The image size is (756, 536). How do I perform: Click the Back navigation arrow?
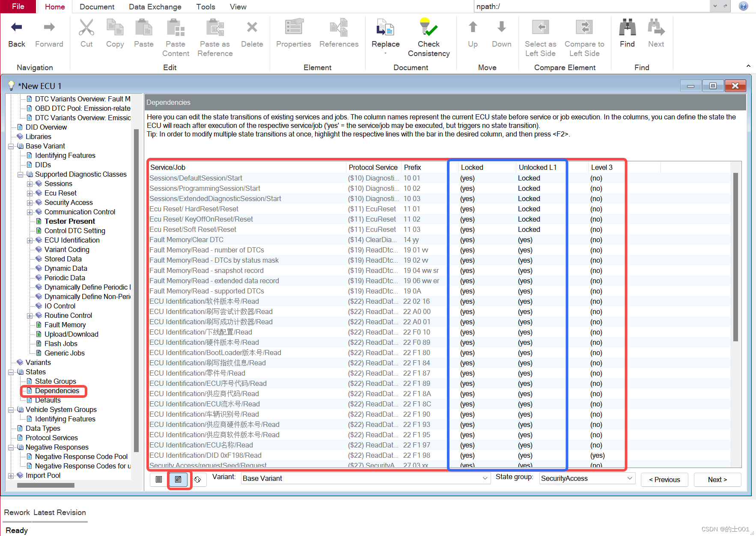17,27
